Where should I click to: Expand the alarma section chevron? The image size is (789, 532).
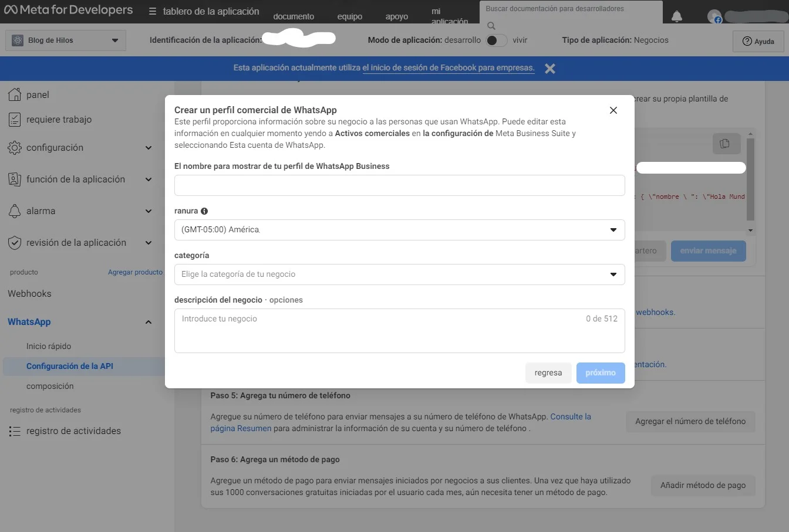click(x=149, y=211)
